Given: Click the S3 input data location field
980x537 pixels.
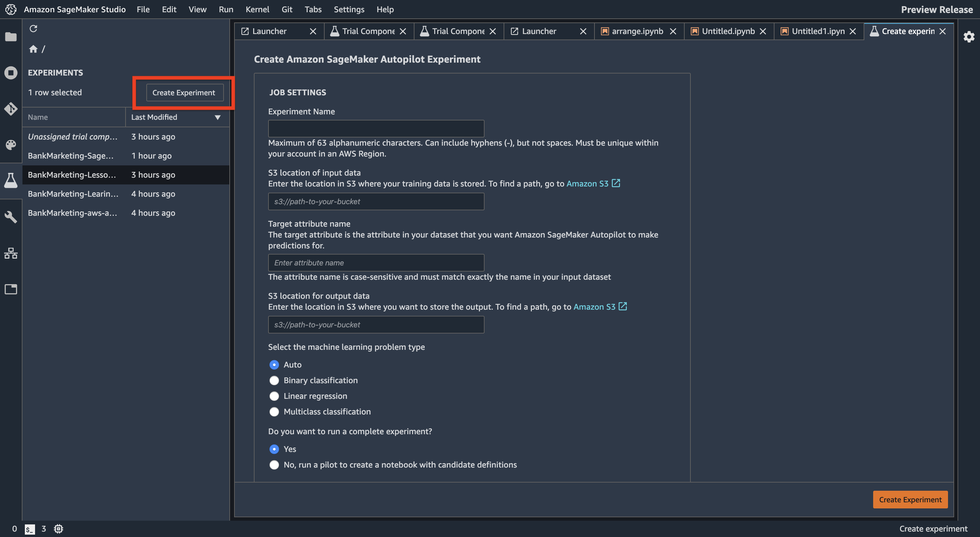Looking at the screenshot, I should (x=376, y=201).
